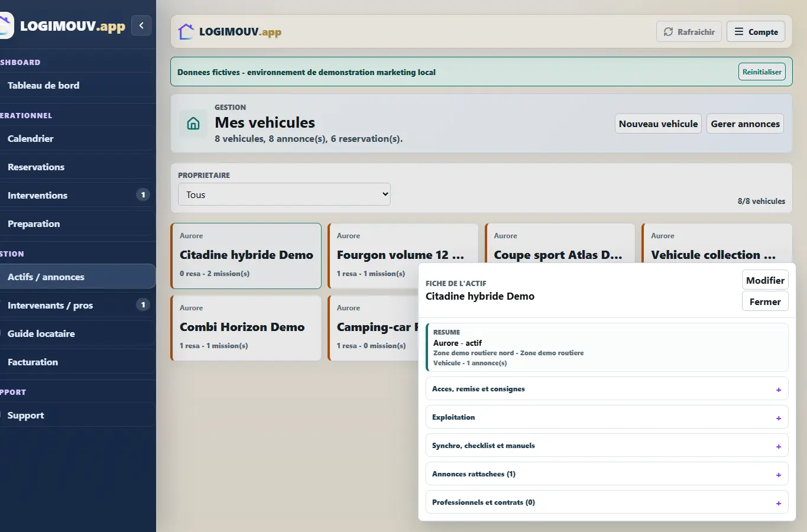The width and height of the screenshot is (807, 532).
Task: Open Support in the sidebar
Action: point(77,415)
